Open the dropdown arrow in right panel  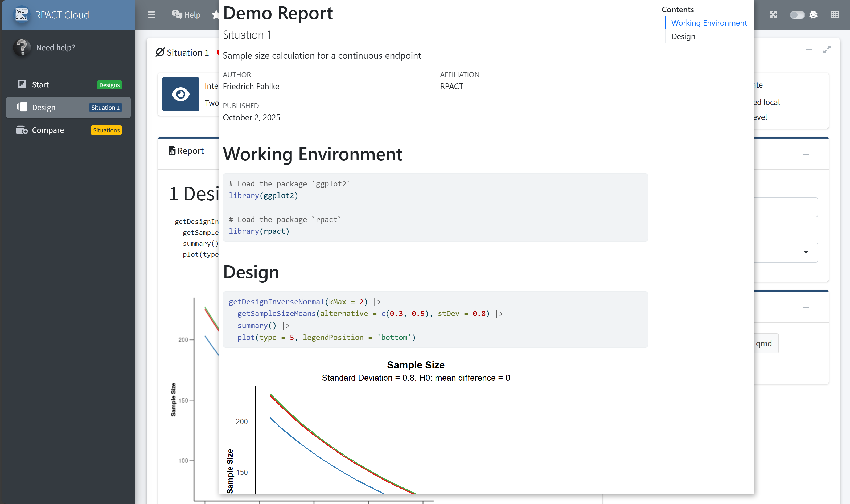(x=806, y=252)
